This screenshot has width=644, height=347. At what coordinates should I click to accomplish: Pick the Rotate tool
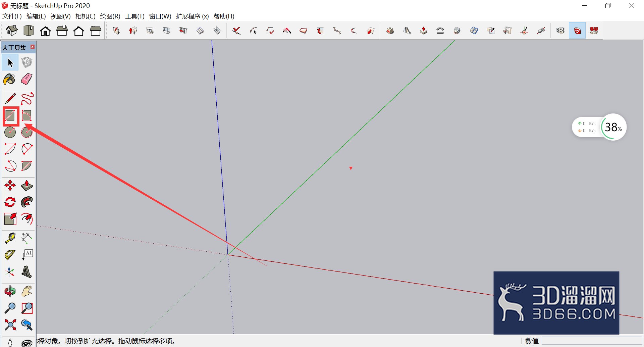click(10, 202)
